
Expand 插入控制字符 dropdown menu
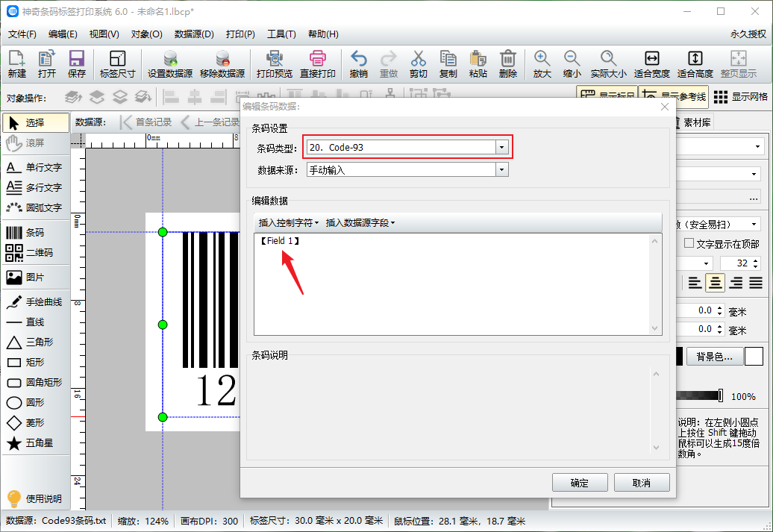[x=289, y=223]
